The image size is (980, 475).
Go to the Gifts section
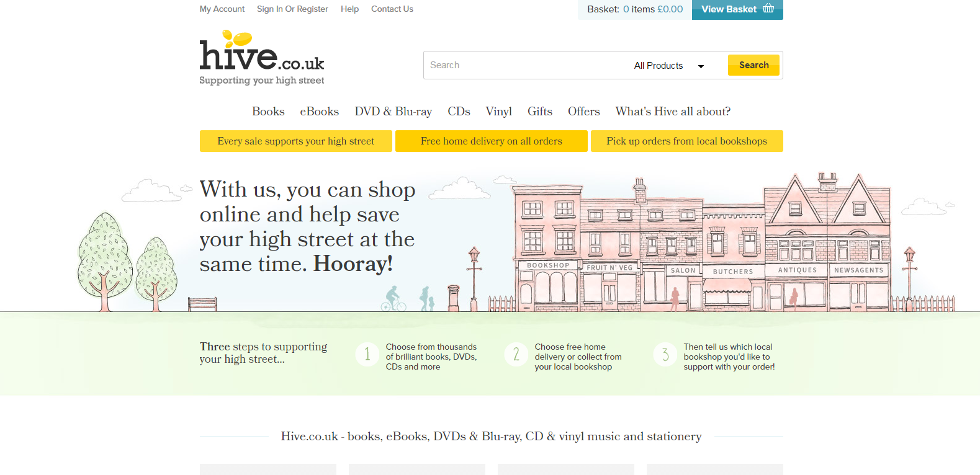point(540,112)
